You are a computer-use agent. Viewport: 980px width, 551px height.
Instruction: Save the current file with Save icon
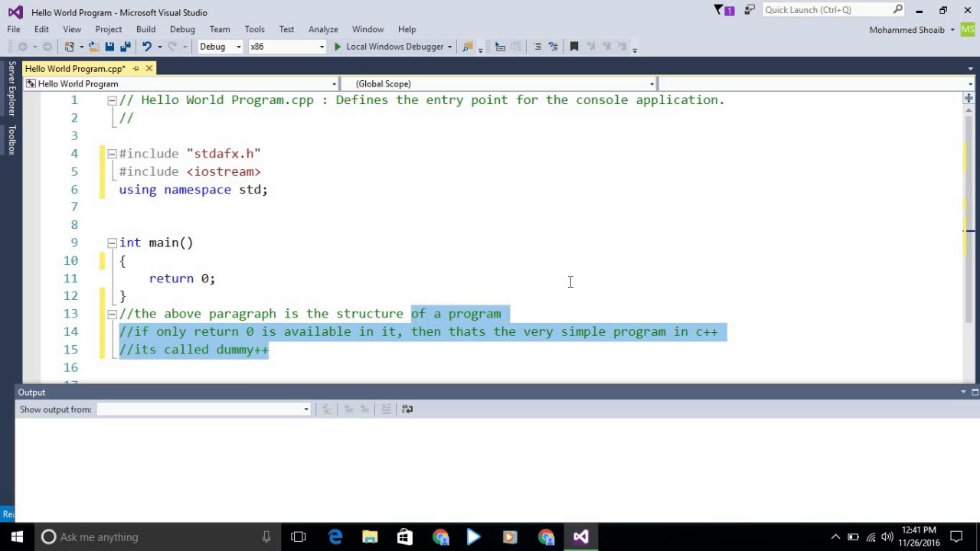109,47
